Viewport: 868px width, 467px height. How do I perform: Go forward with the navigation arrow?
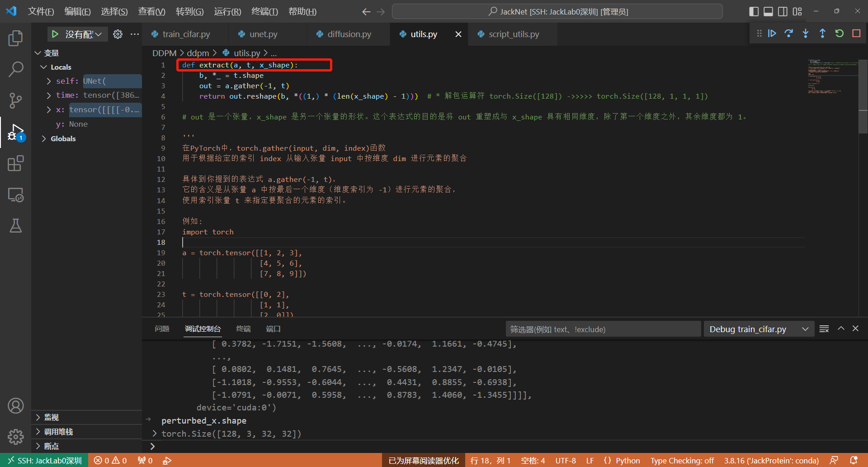[381, 12]
